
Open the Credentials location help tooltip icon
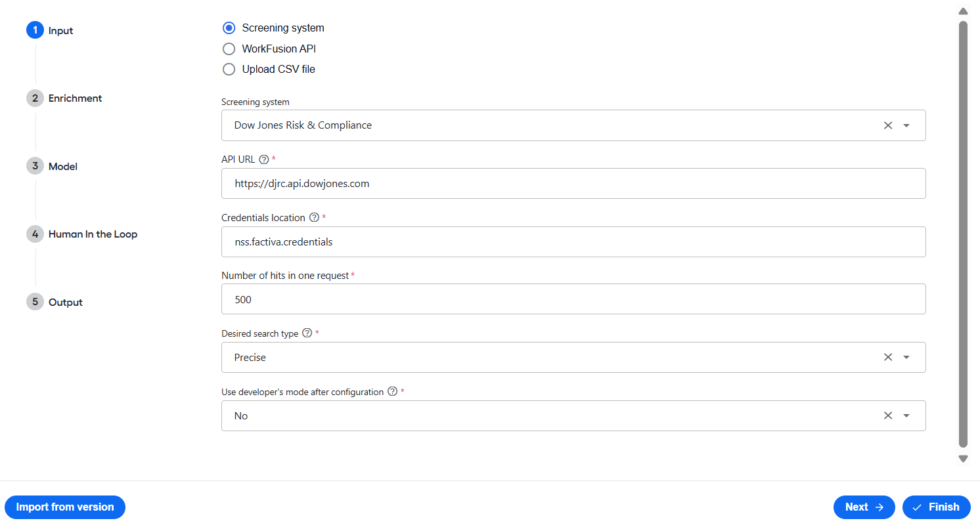click(314, 217)
